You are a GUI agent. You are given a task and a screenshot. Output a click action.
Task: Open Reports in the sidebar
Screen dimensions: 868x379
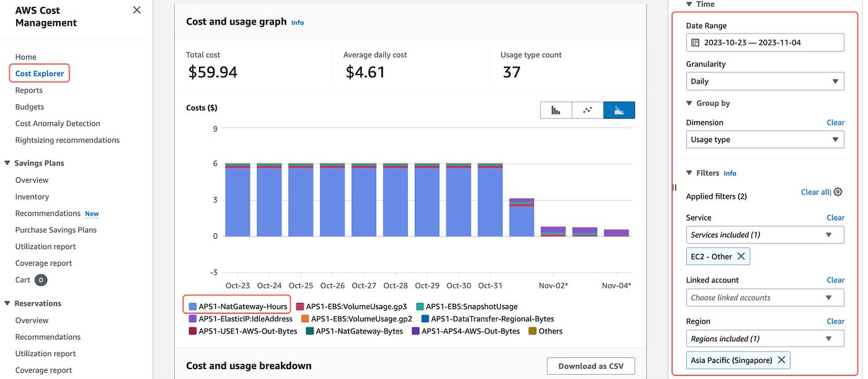pyautogui.click(x=29, y=90)
